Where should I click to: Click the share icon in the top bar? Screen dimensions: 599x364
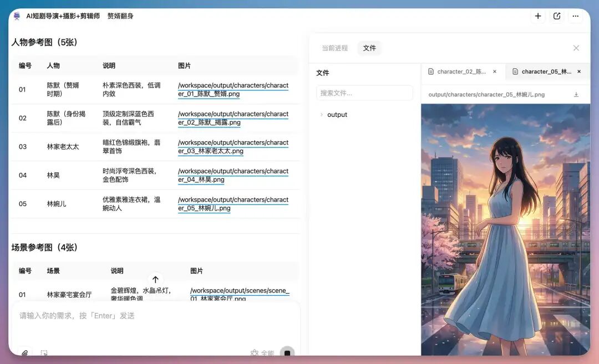point(557,16)
